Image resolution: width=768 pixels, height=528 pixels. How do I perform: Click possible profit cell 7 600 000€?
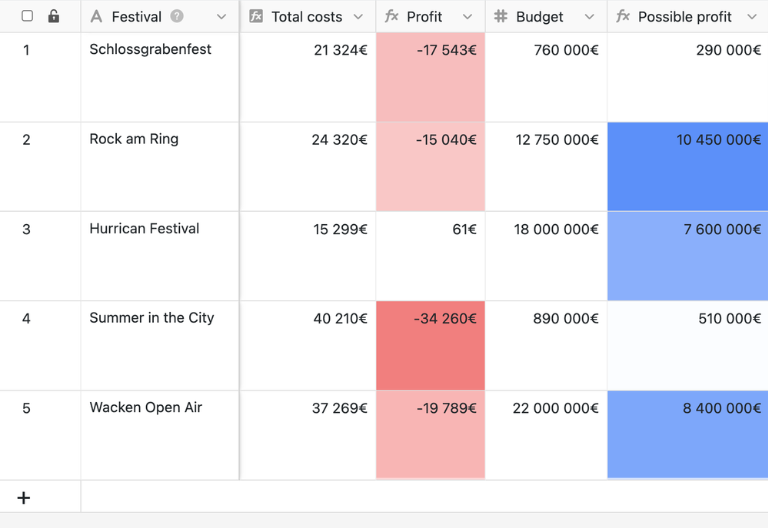(688, 256)
